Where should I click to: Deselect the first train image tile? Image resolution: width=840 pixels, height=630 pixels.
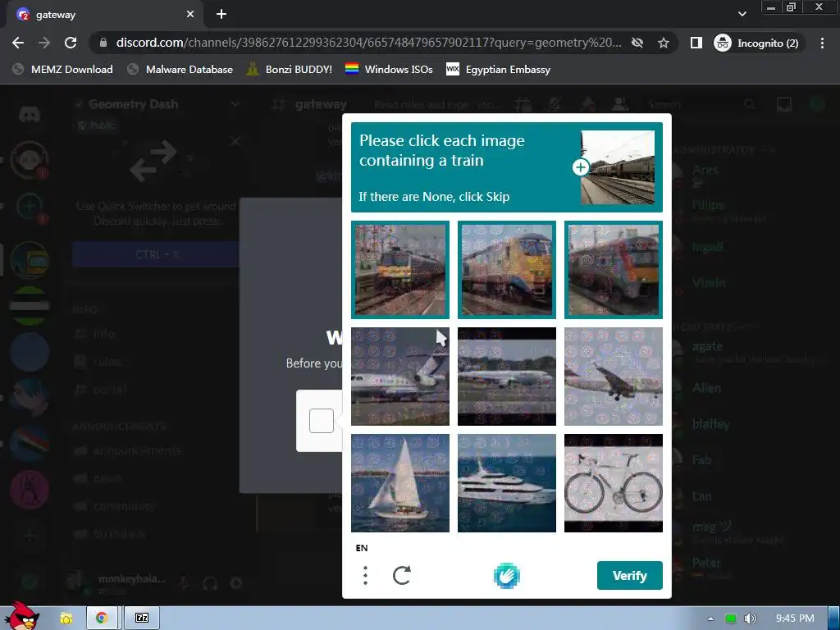400,269
